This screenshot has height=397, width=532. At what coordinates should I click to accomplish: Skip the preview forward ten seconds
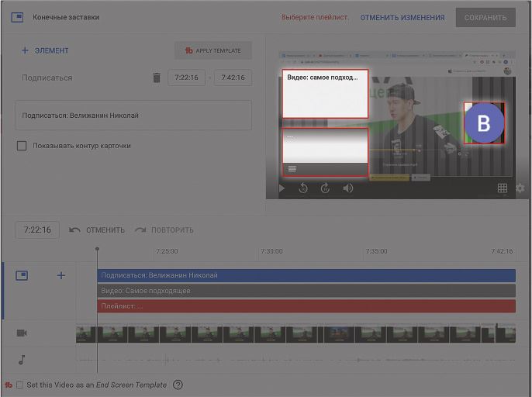[326, 188]
